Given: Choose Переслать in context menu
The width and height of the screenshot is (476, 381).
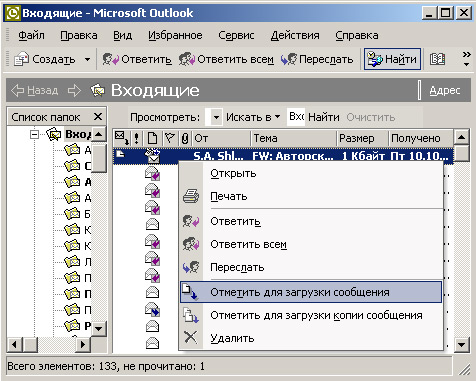Looking at the screenshot, I should 311,267.
